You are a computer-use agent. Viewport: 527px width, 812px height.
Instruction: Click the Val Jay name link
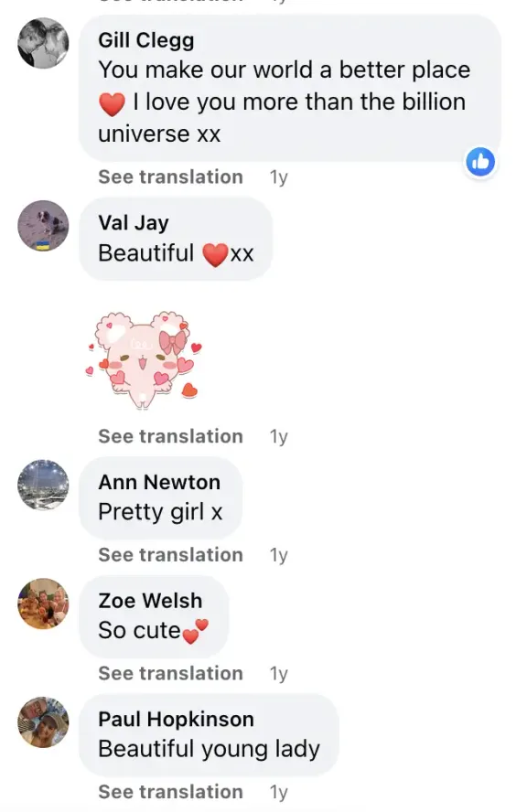coord(134,223)
